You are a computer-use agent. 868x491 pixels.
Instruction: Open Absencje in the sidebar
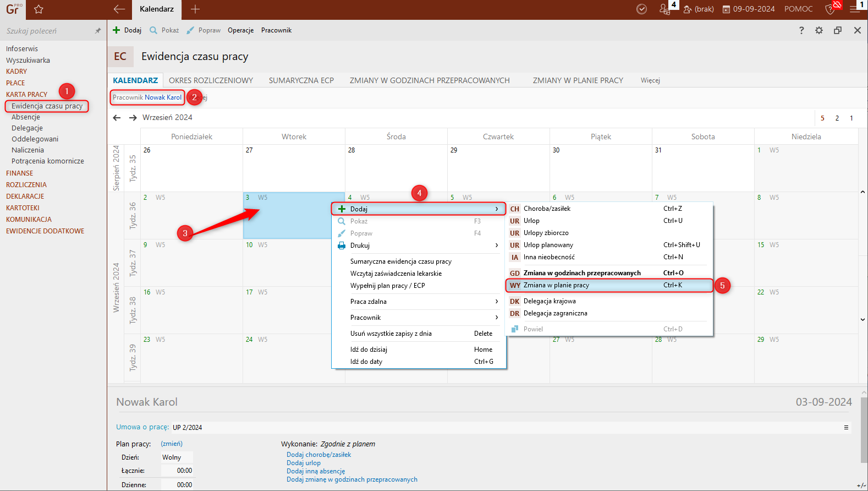point(26,117)
